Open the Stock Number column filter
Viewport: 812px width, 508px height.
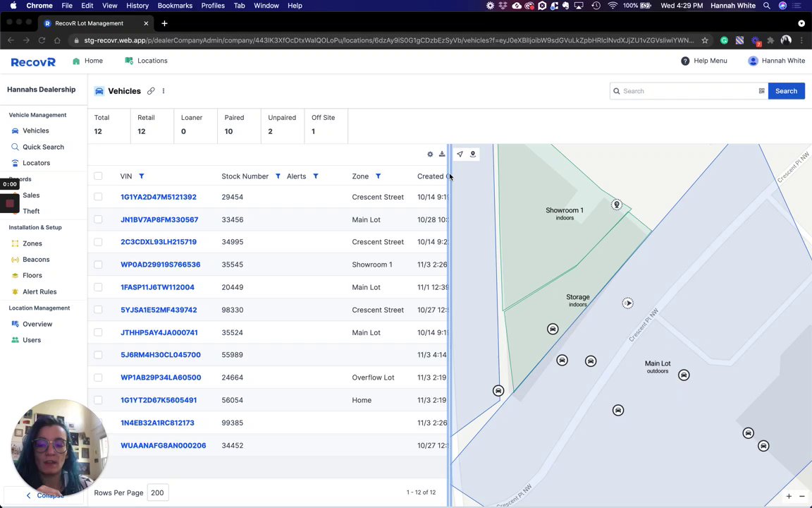click(278, 176)
